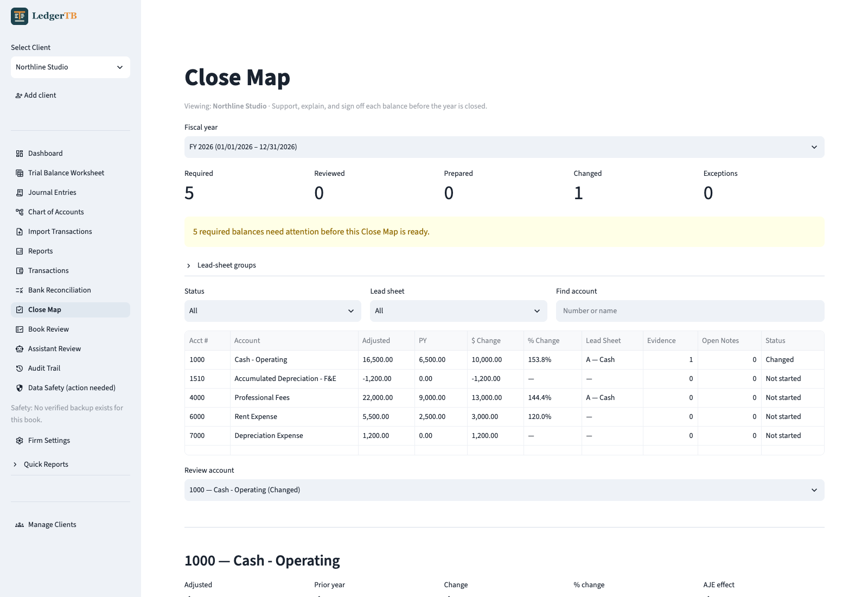Viewport: 868px width, 597px height.
Task: Click the Add client person icon
Action: (19, 96)
